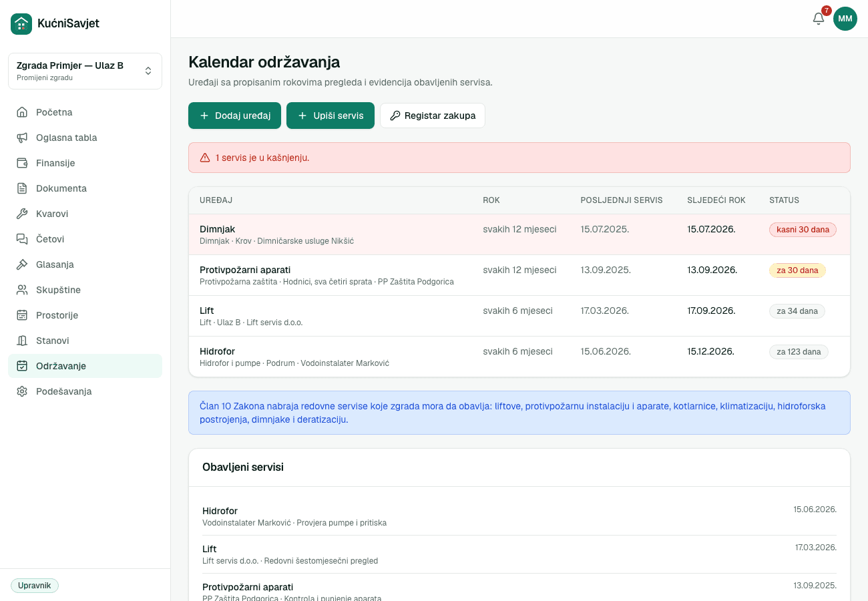Select the Održavanje sidebar item

(x=85, y=366)
